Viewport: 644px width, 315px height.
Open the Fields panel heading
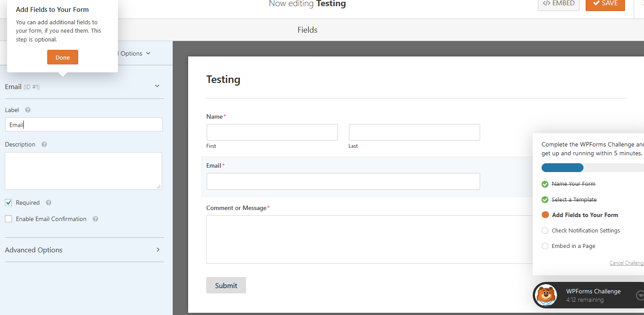(x=307, y=30)
